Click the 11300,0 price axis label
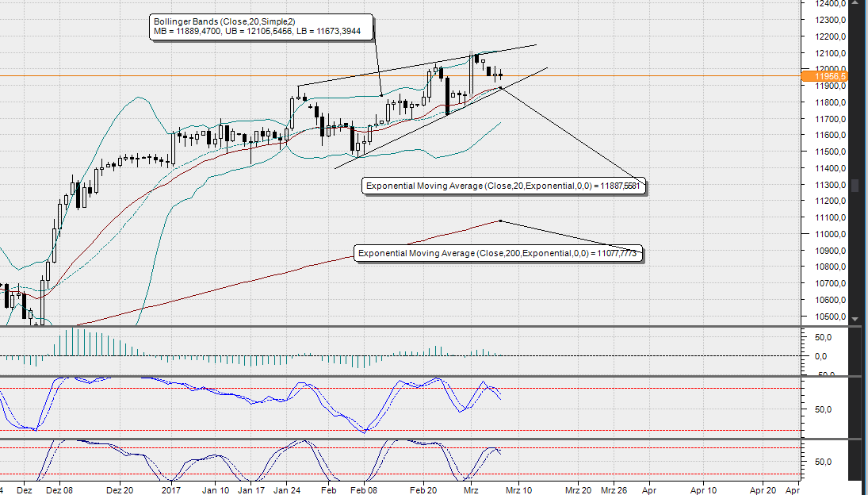Viewport: 868px width, 495px height. pos(830,185)
